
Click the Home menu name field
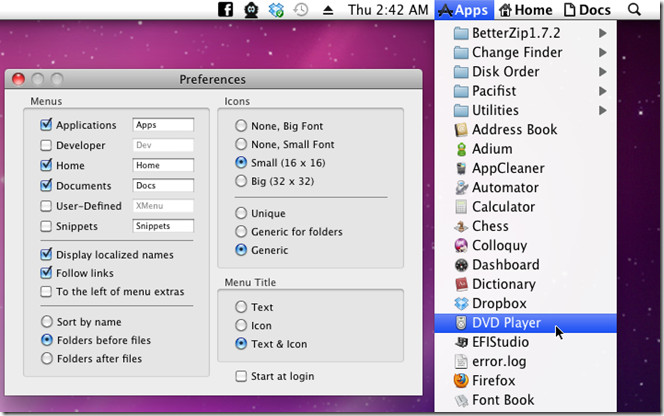(x=163, y=165)
